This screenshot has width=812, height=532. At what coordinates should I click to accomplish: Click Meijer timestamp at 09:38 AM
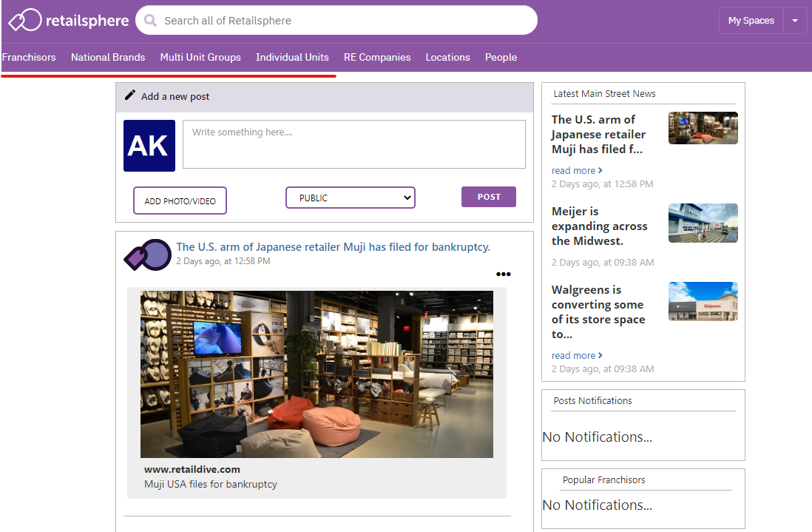(x=603, y=262)
